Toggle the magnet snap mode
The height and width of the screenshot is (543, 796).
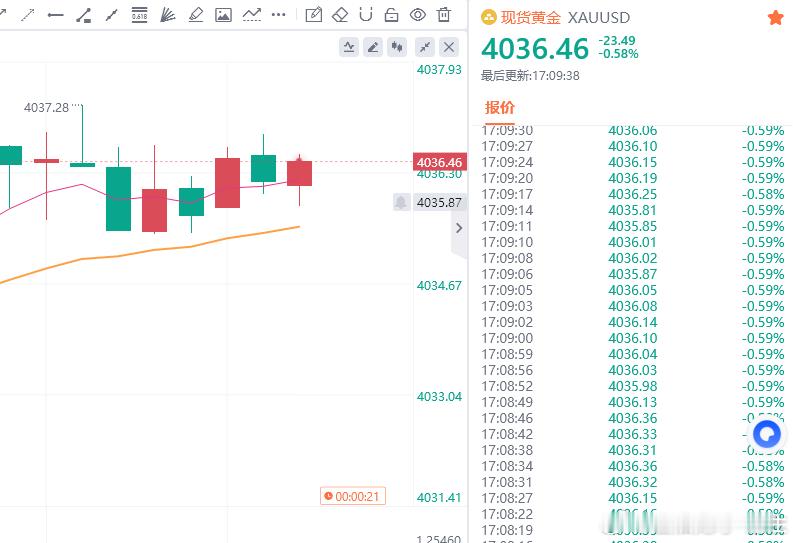pyautogui.click(x=366, y=15)
